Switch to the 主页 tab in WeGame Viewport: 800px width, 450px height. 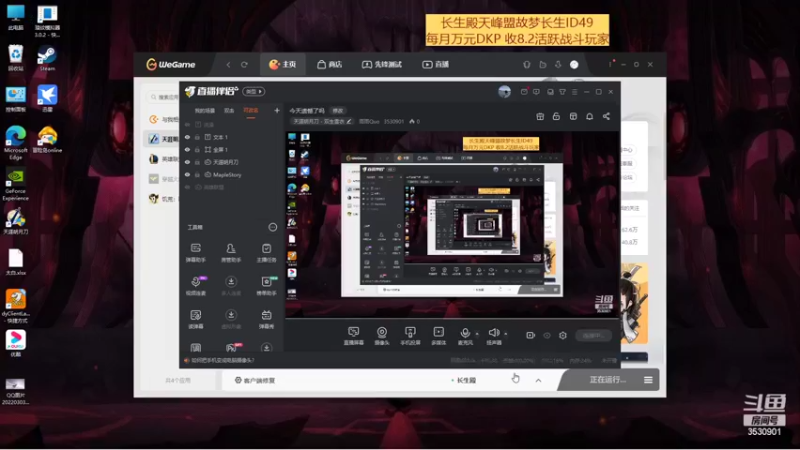tap(283, 64)
